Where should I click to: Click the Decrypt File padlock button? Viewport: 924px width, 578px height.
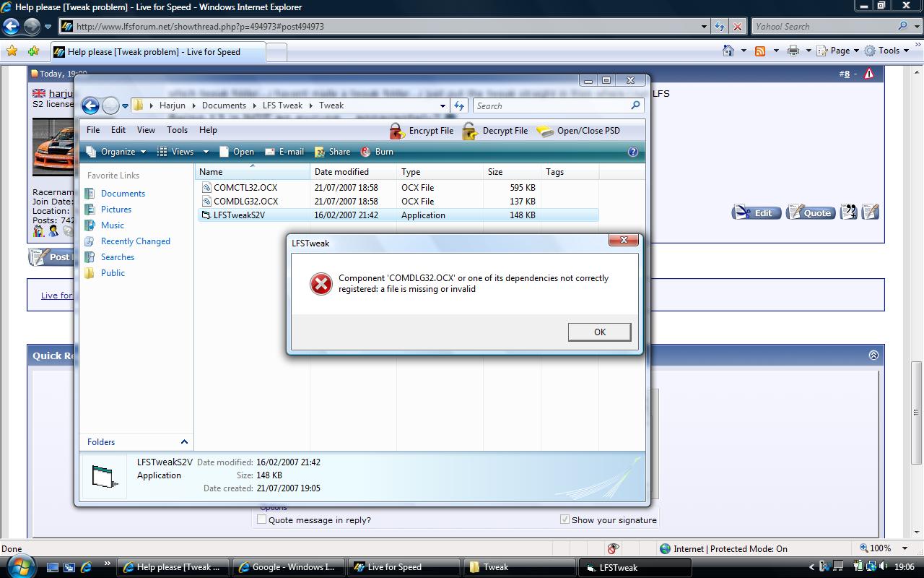tap(494, 131)
